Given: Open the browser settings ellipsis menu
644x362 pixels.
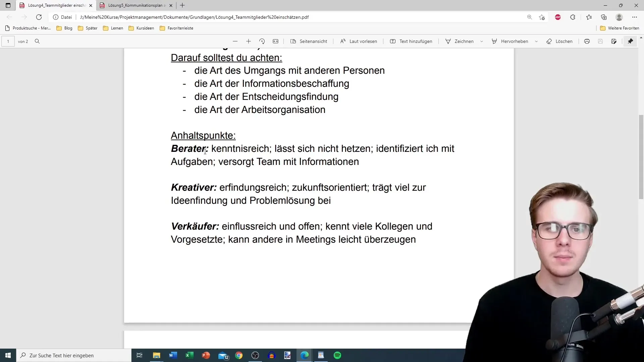Looking at the screenshot, I should pyautogui.click(x=634, y=17).
